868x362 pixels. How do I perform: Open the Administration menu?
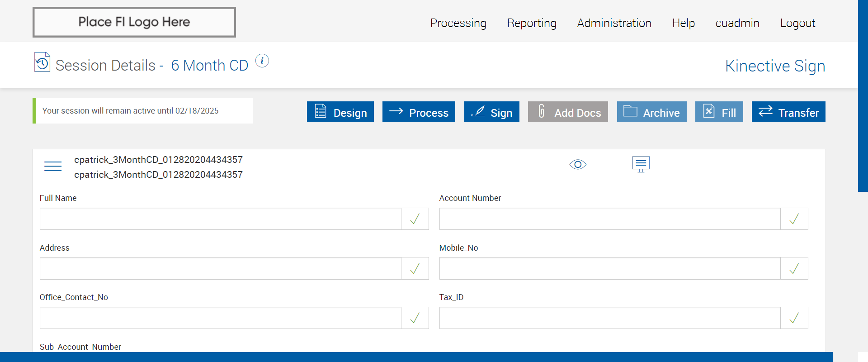tap(614, 23)
